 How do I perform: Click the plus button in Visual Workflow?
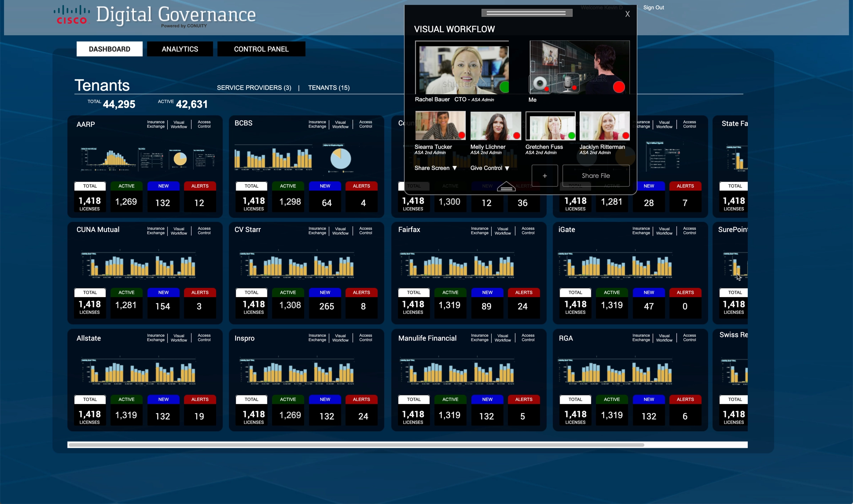(x=544, y=176)
